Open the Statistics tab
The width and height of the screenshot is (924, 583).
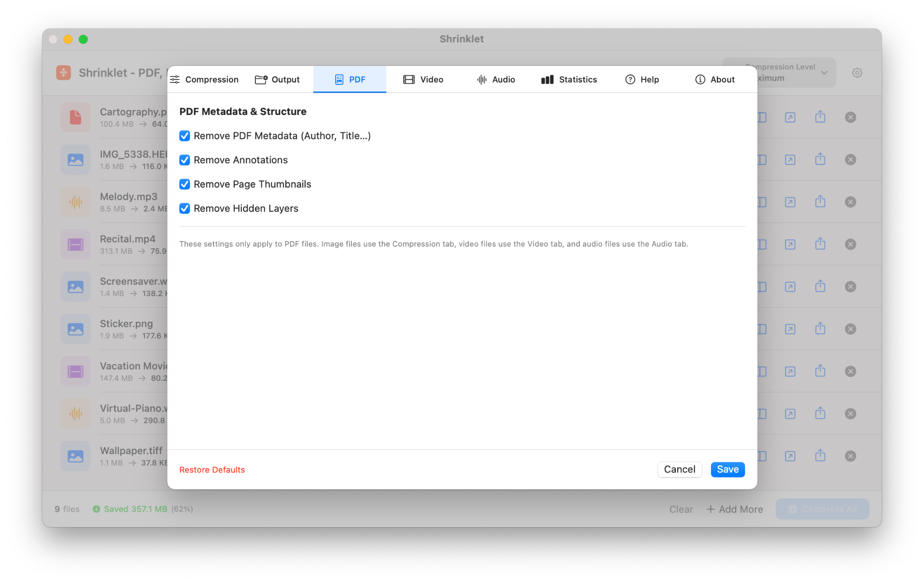[x=569, y=79]
